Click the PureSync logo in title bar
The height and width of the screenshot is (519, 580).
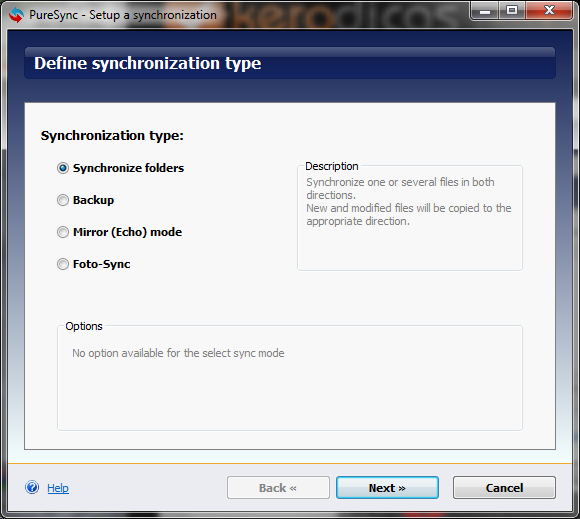coord(16,15)
